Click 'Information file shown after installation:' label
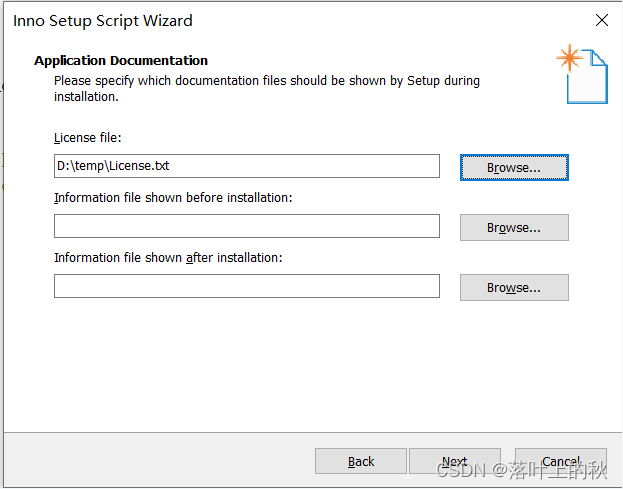The height and width of the screenshot is (489, 623). (x=168, y=257)
